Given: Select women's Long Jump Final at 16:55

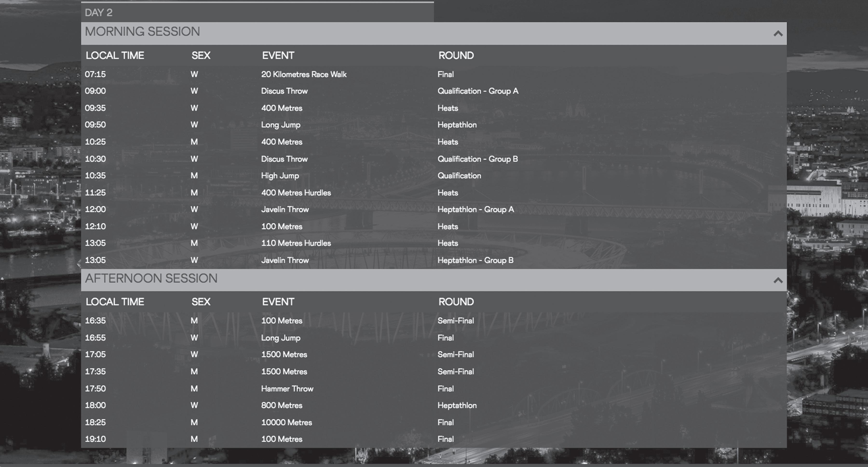Looking at the screenshot, I should coord(280,338).
